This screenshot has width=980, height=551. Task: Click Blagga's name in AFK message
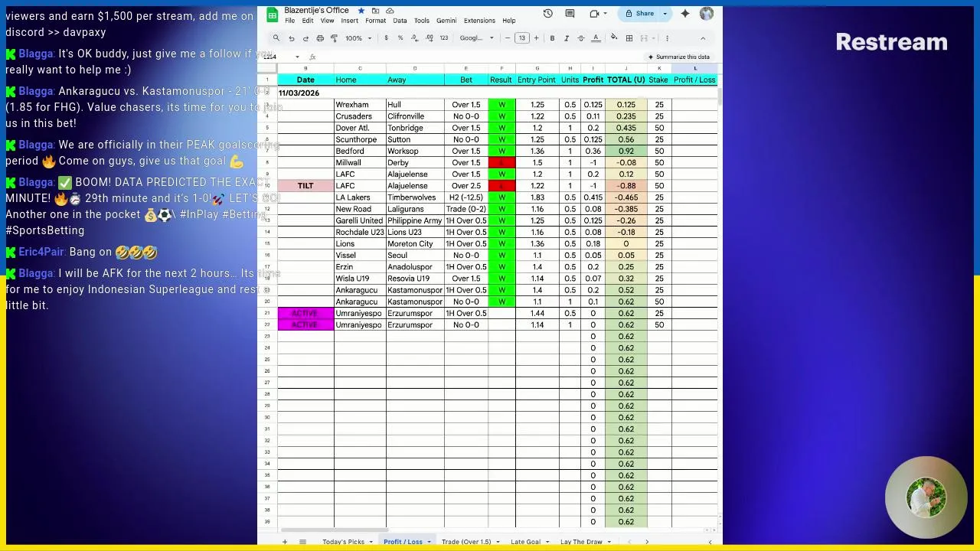[x=36, y=273]
